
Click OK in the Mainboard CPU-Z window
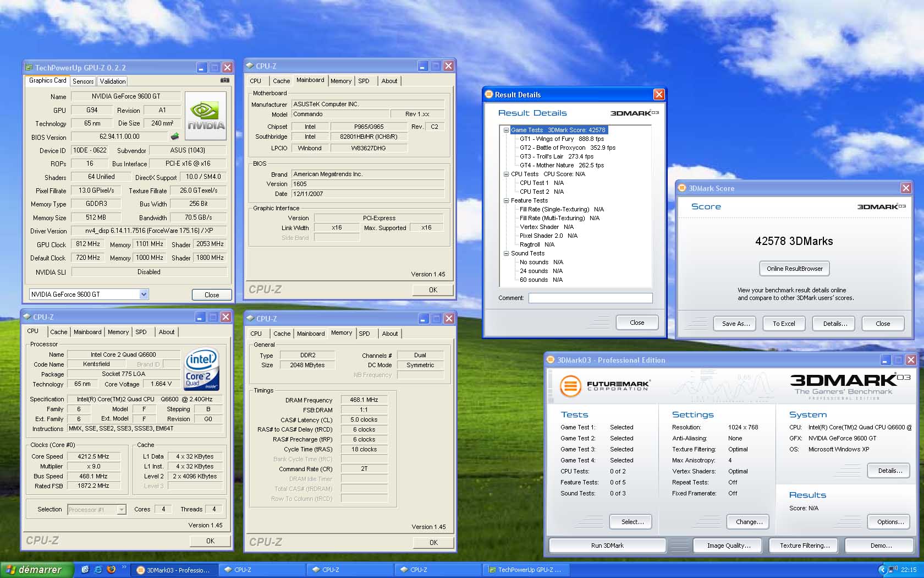tap(433, 290)
